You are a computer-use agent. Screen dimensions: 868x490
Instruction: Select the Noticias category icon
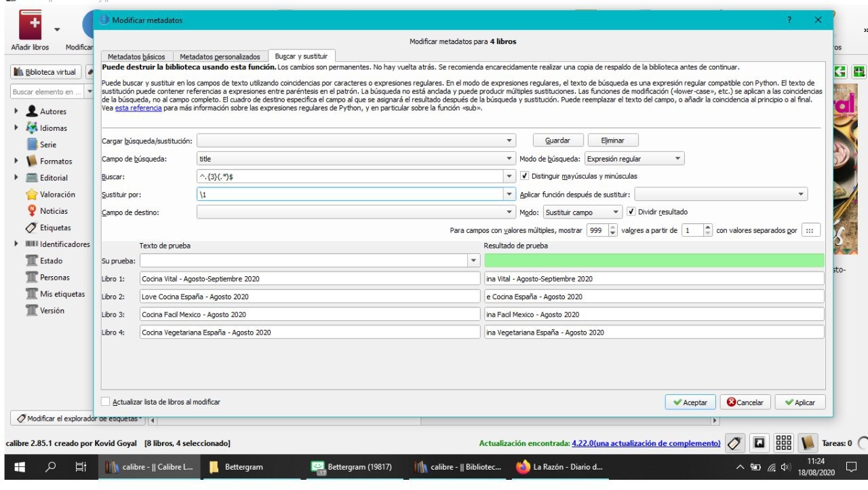[x=32, y=211]
